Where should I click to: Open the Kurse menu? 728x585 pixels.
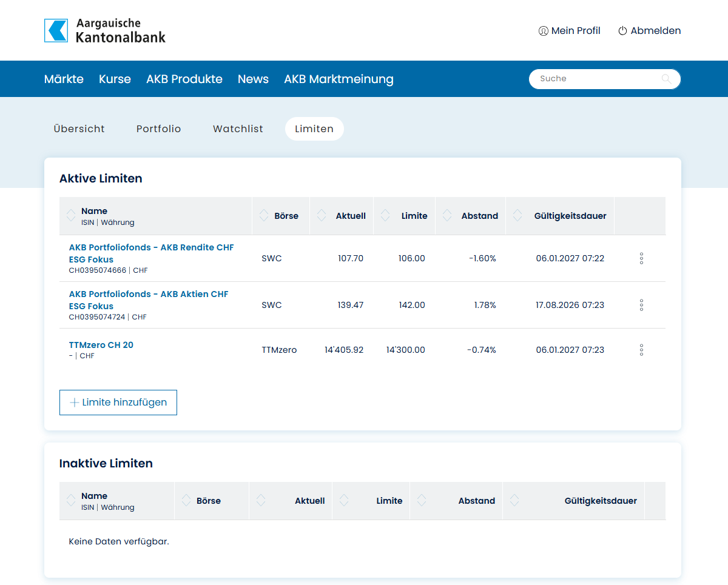pos(115,79)
